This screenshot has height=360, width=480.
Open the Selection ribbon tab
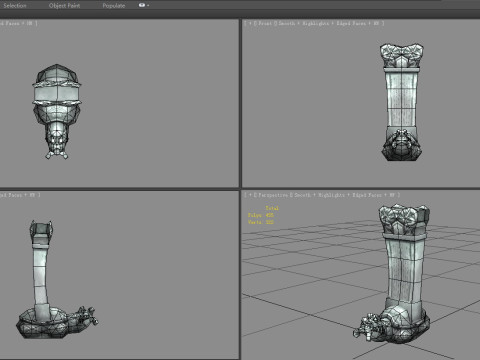pos(15,5)
